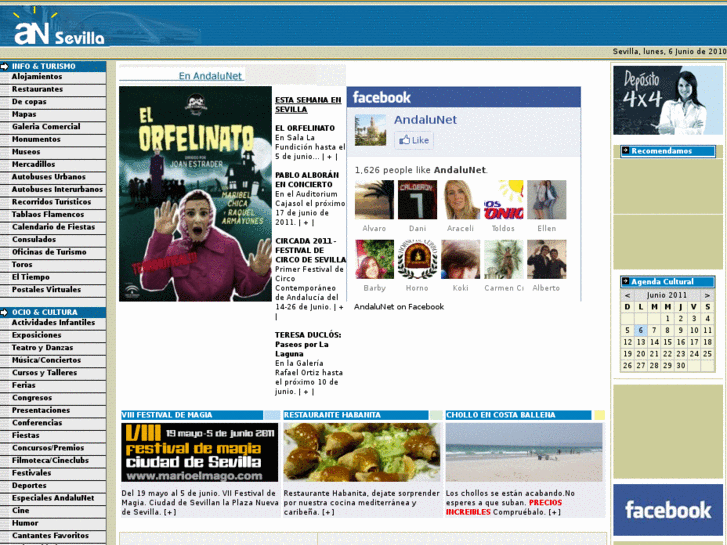Open the El Tiempo menu item
This screenshot has height=545, width=727.
[31, 277]
